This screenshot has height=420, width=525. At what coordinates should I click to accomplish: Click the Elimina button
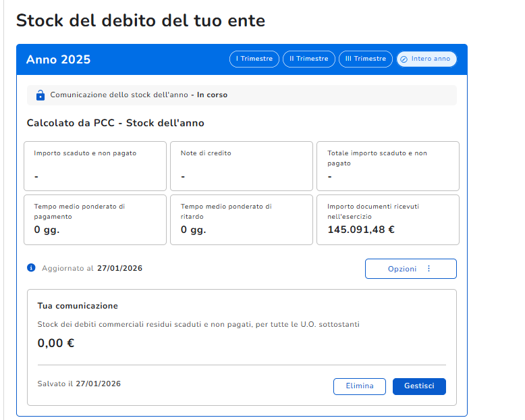pos(359,386)
